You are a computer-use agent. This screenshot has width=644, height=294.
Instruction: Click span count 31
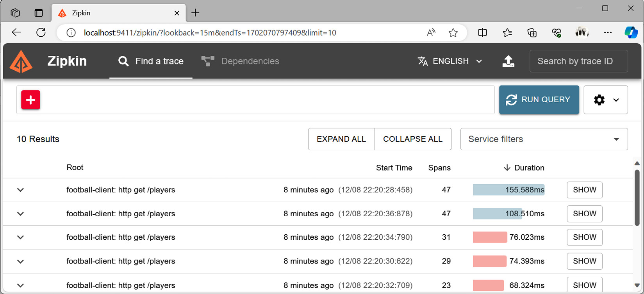click(446, 237)
